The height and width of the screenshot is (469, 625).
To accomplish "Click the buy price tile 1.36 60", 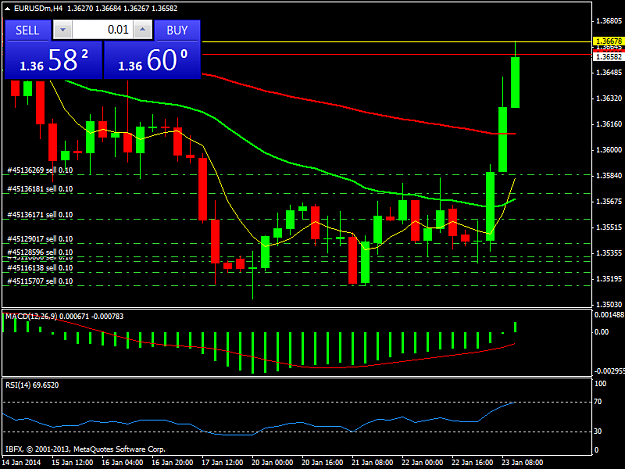I will (152, 60).
